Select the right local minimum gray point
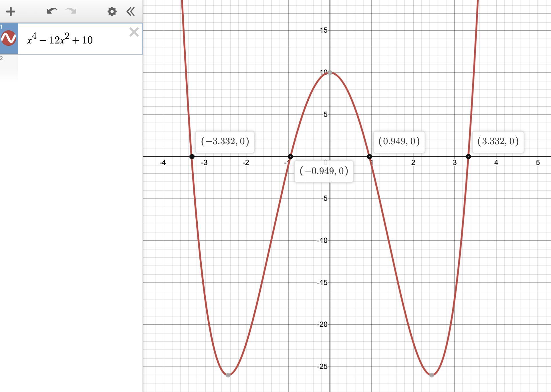Screen dimensions: 551x392 (432, 375)
